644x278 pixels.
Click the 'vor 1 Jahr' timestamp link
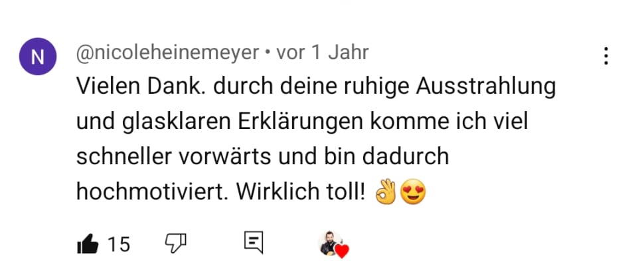(x=323, y=53)
